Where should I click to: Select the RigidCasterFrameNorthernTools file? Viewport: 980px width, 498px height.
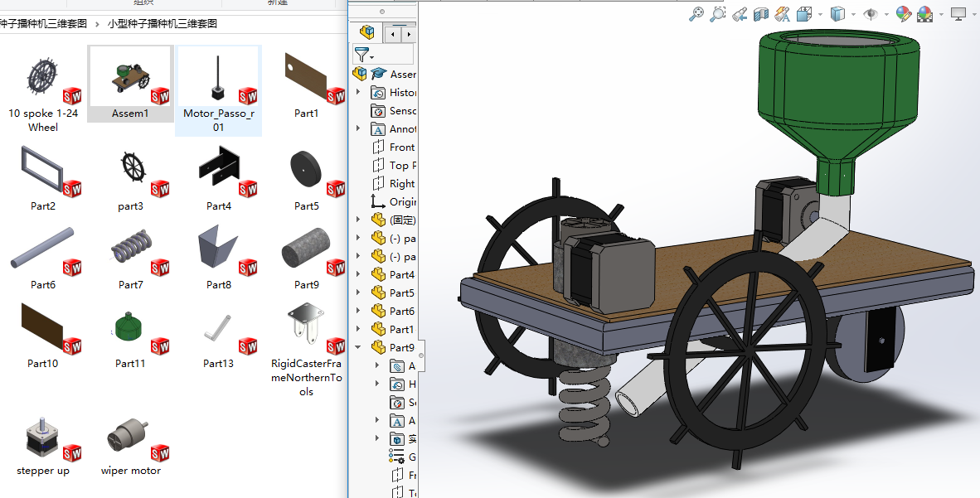point(306,350)
